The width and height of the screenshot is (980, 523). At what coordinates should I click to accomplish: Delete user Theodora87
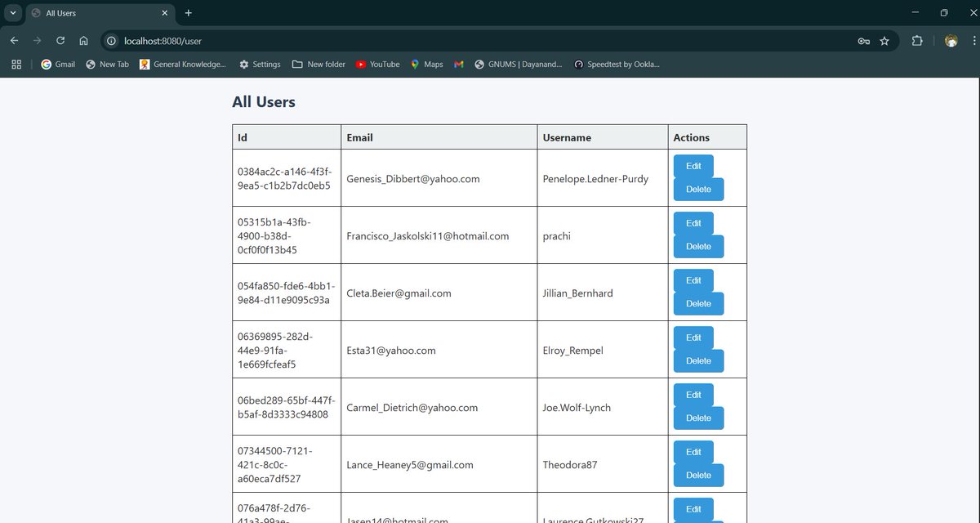click(x=698, y=476)
